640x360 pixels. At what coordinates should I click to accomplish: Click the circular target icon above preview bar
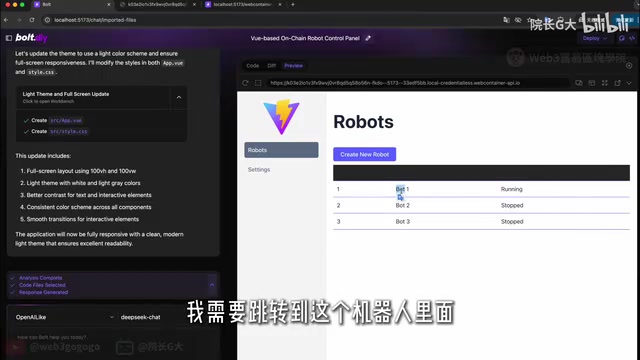tap(629, 66)
